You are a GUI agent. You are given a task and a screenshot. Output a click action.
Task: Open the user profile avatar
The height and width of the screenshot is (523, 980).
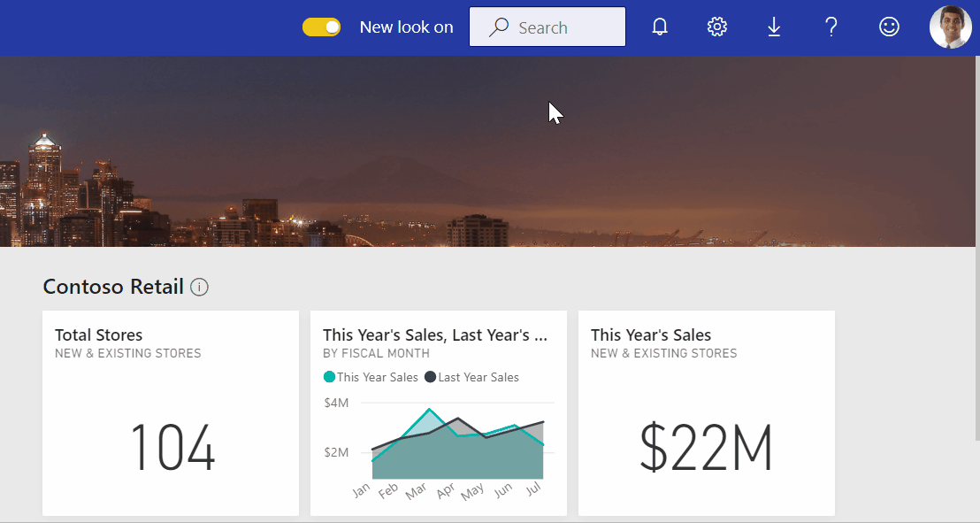pos(950,27)
